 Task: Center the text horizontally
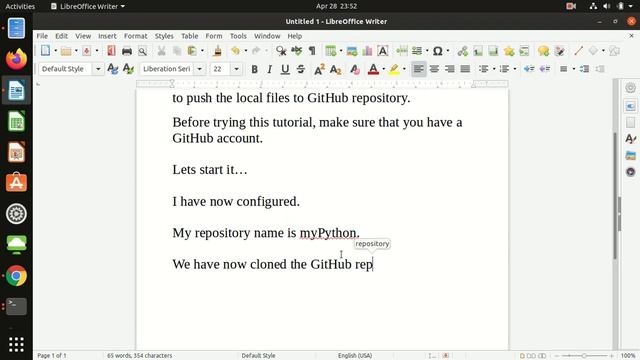[434, 69]
